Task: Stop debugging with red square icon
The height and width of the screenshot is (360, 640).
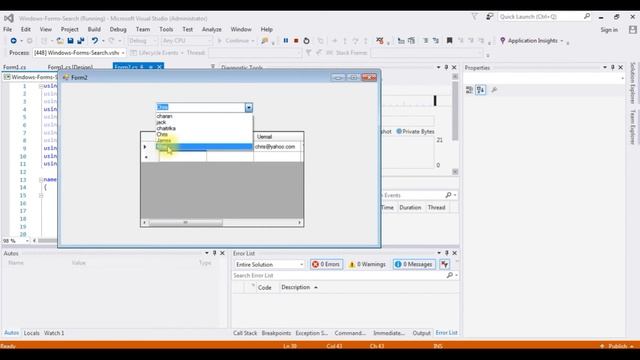Action: click(x=296, y=40)
